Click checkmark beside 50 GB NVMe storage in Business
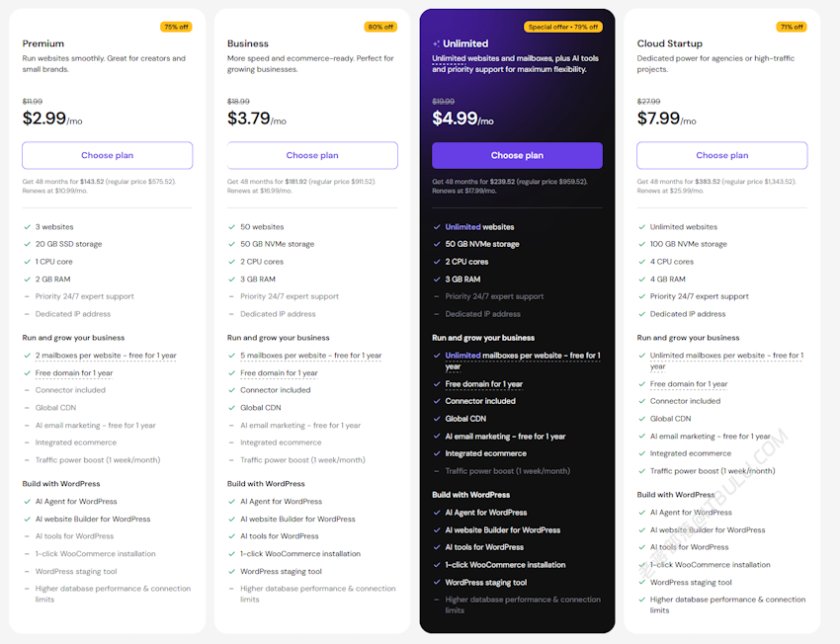840x644 pixels. [x=231, y=244]
